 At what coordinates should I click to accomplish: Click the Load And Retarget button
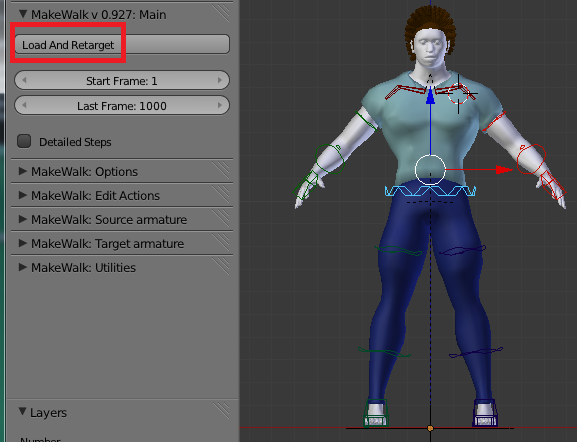click(122, 45)
